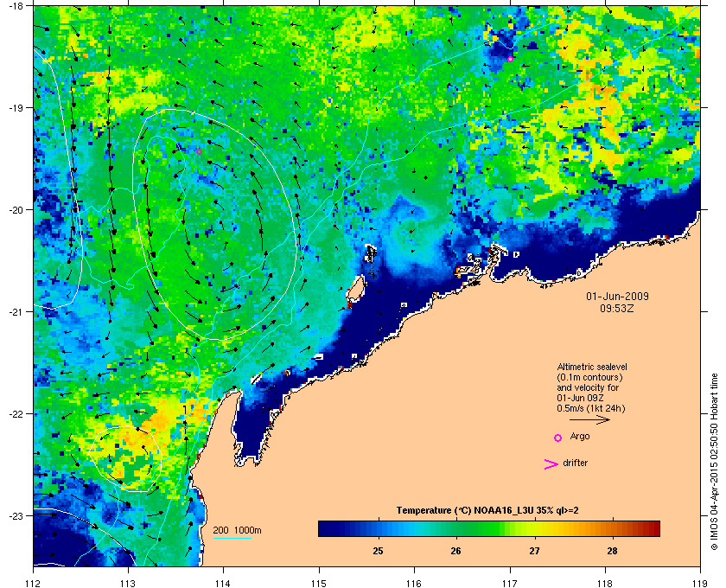The height and width of the screenshot is (588, 726).
Task: Click the 0.5m/s velocity scale arrow
Action: [589, 419]
